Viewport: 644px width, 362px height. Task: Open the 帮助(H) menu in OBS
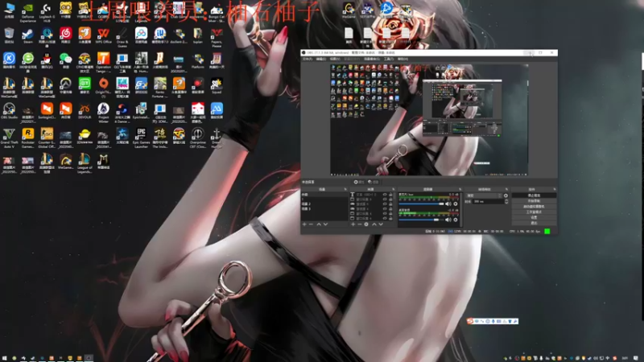pyautogui.click(x=402, y=59)
